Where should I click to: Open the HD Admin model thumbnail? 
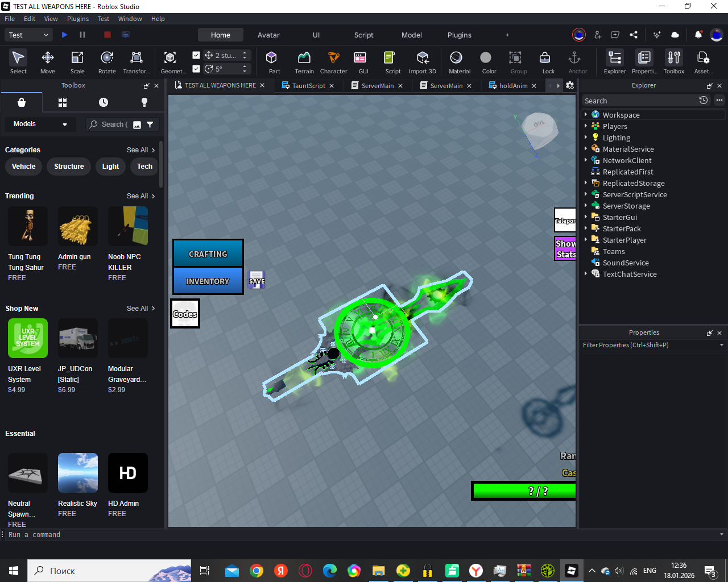(128, 473)
